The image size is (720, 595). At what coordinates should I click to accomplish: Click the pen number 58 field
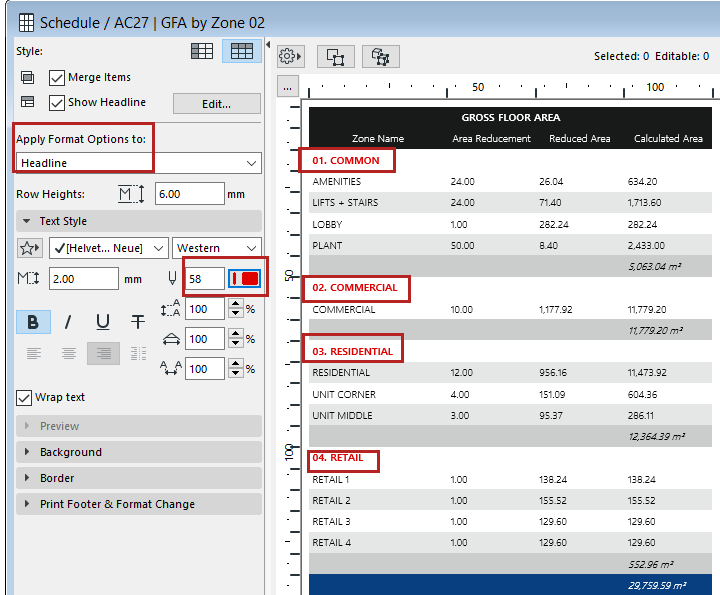(x=204, y=279)
